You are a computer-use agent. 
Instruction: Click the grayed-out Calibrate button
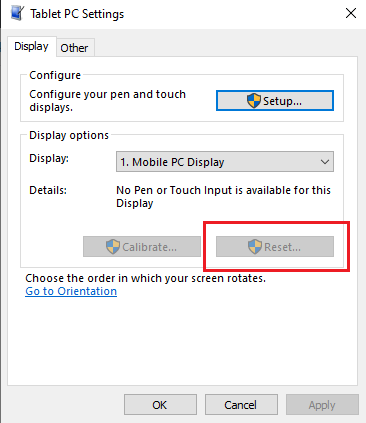coord(142,247)
